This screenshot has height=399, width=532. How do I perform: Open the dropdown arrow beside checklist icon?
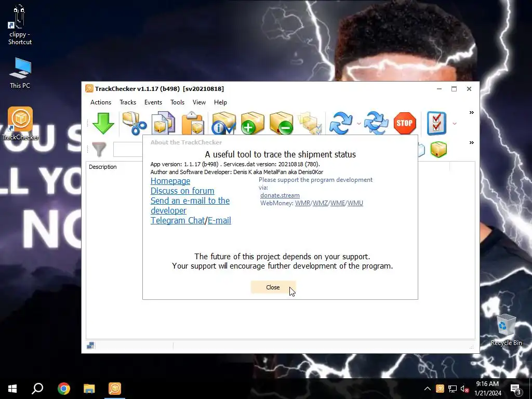[x=455, y=124]
